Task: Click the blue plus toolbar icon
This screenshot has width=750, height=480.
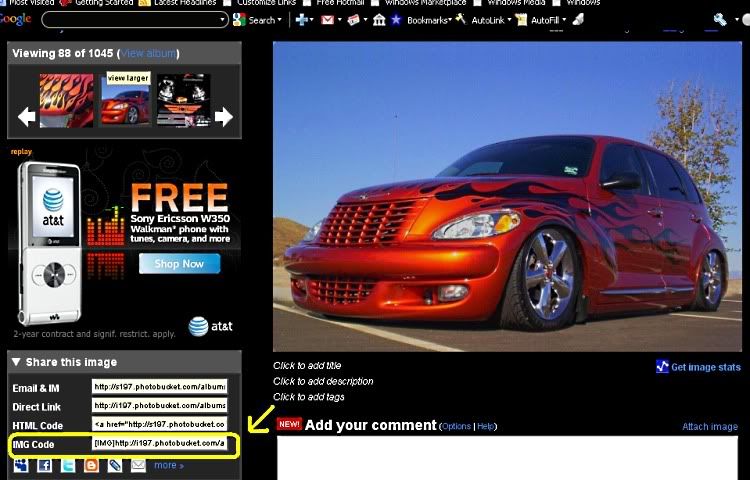Action: [x=301, y=20]
